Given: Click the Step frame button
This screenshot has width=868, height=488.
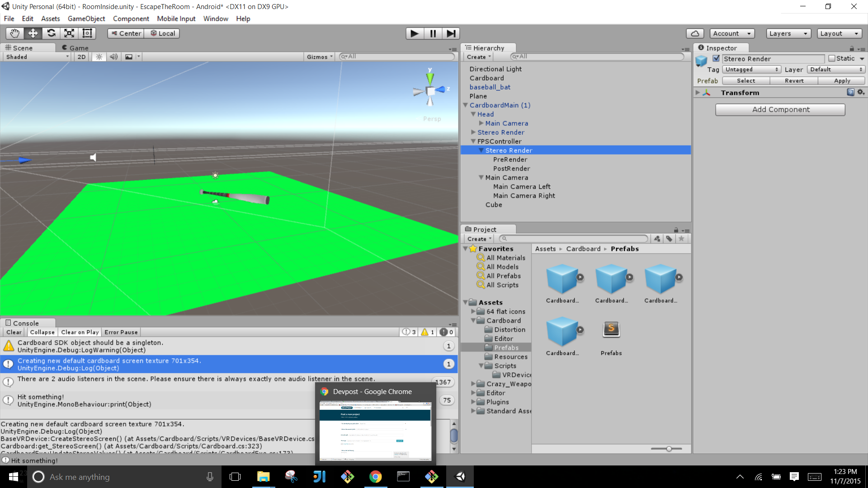Looking at the screenshot, I should (451, 33).
